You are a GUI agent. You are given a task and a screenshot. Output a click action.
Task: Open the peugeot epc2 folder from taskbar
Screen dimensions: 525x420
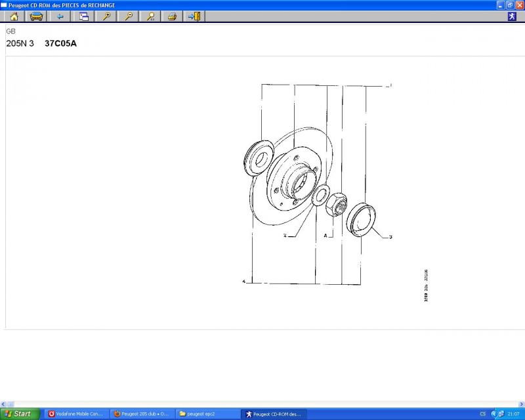(x=207, y=414)
